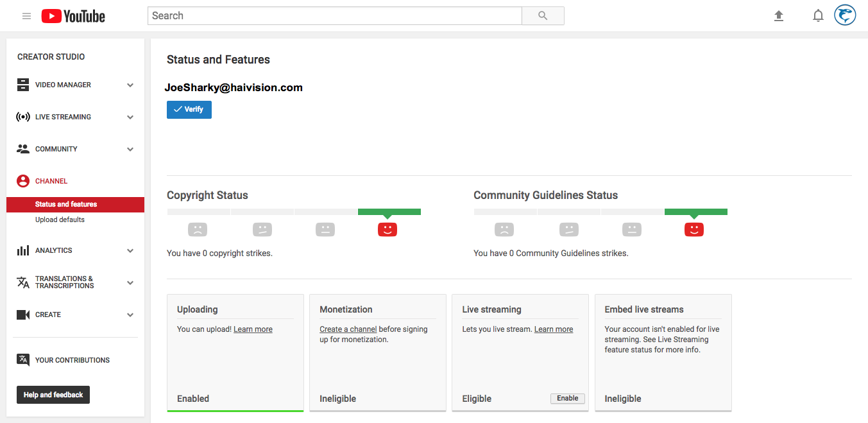This screenshot has width=868, height=423.
Task: Click the Help and feedback button
Action: point(53,395)
